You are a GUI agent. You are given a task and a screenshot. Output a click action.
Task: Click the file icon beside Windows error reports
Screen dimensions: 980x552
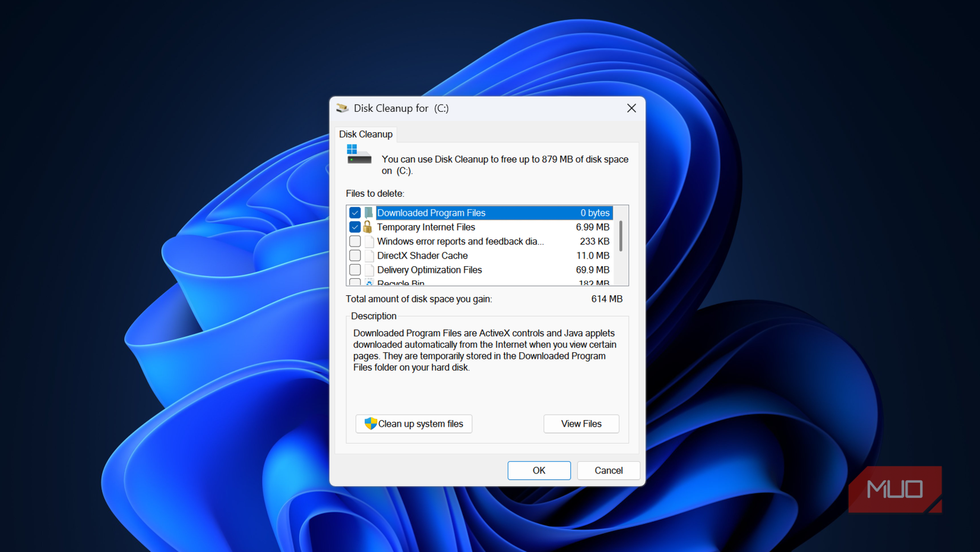(368, 241)
